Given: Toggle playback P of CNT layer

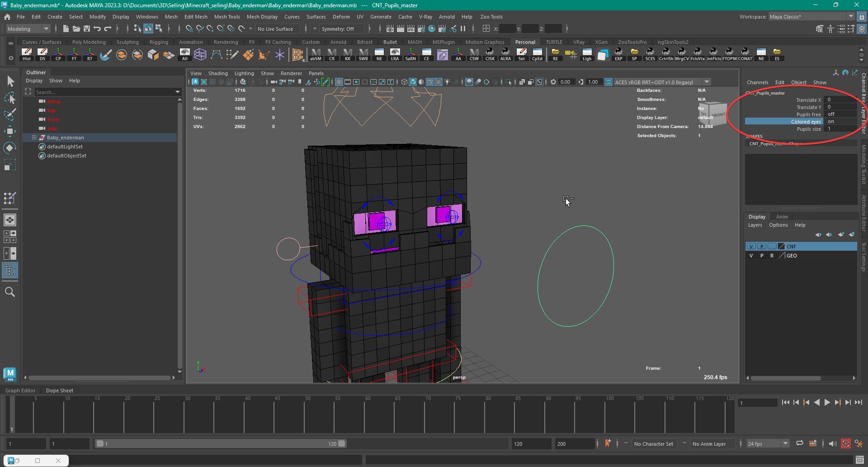Looking at the screenshot, I should pos(762,246).
